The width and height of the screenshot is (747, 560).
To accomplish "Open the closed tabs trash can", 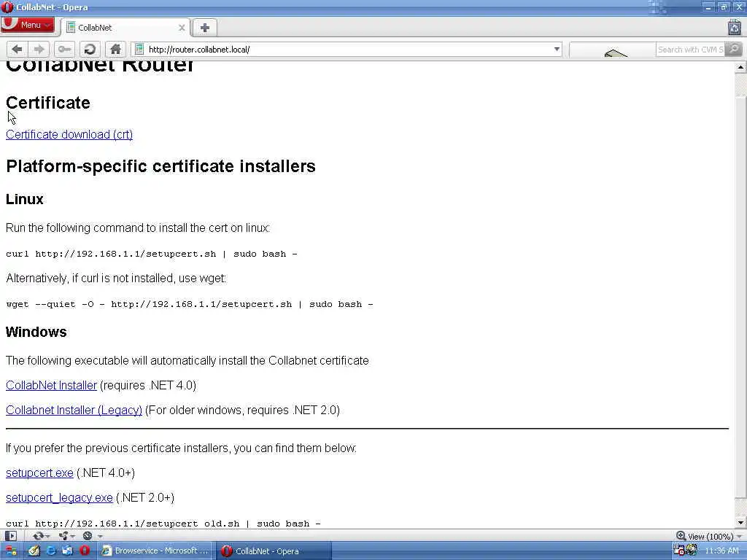I will point(735,27).
